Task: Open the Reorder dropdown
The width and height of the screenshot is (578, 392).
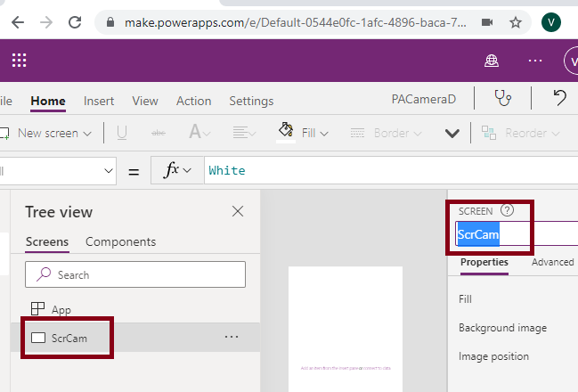Action: (x=521, y=133)
